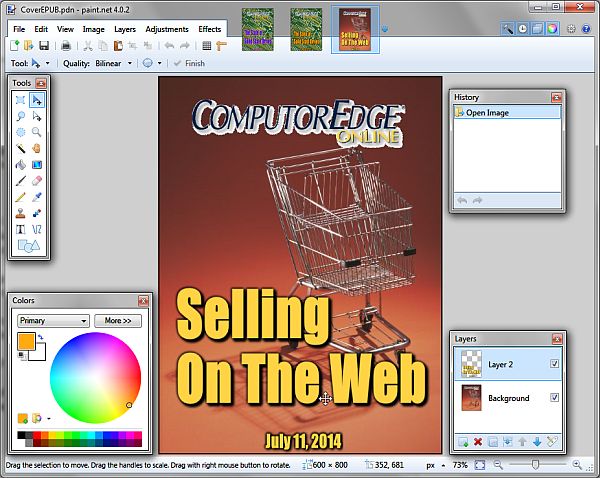Open the px units dropdown
600x478 pixels.
[x=443, y=465]
